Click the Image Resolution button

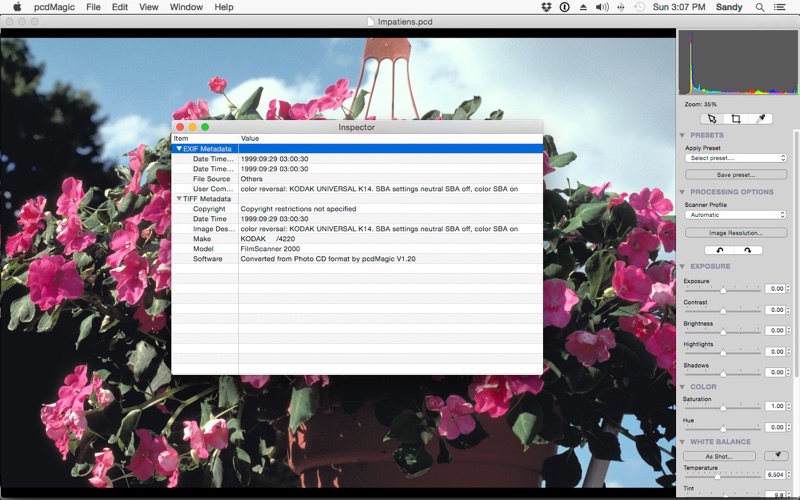(x=736, y=233)
